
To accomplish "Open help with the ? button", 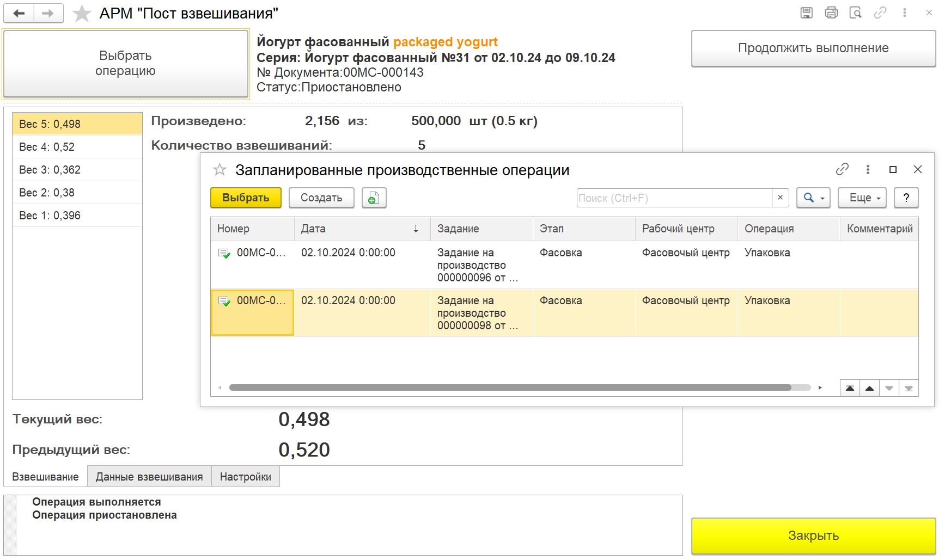I will 906,198.
